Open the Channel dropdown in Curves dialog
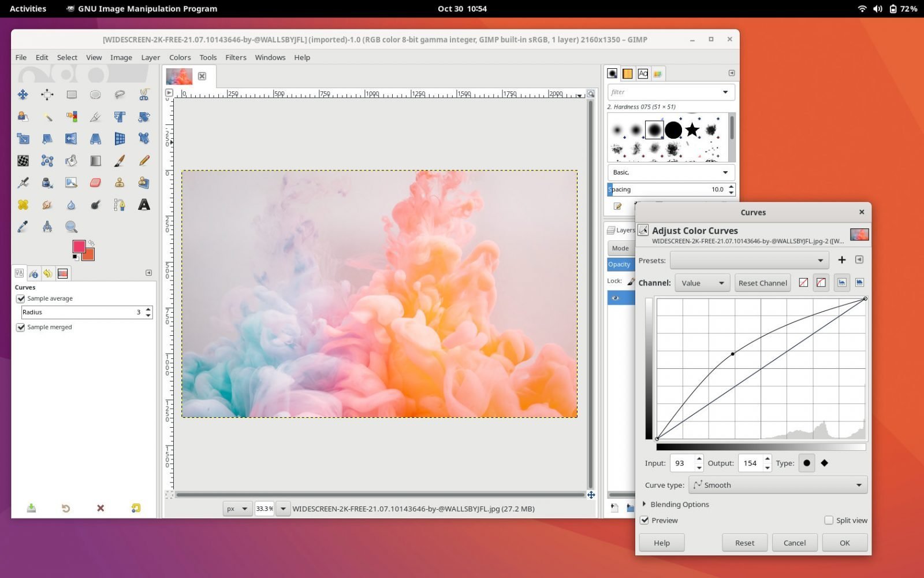This screenshot has height=578, width=924. [702, 283]
